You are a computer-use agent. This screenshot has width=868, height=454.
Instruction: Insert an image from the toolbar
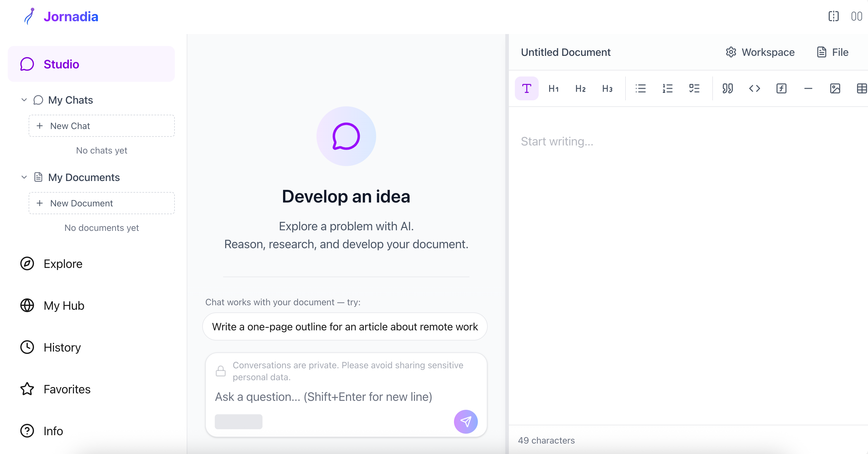tap(835, 88)
